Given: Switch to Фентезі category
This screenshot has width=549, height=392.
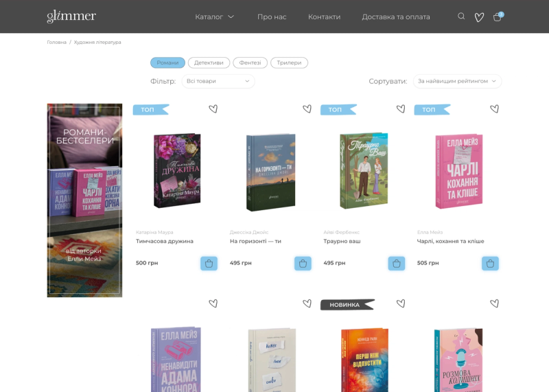Looking at the screenshot, I should pyautogui.click(x=250, y=62).
